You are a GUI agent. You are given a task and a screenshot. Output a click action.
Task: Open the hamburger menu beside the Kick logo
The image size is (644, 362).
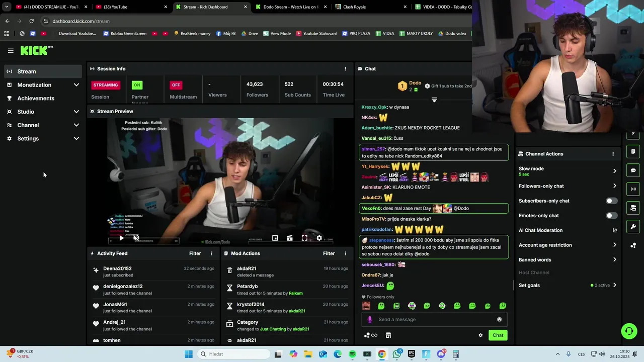(11, 51)
